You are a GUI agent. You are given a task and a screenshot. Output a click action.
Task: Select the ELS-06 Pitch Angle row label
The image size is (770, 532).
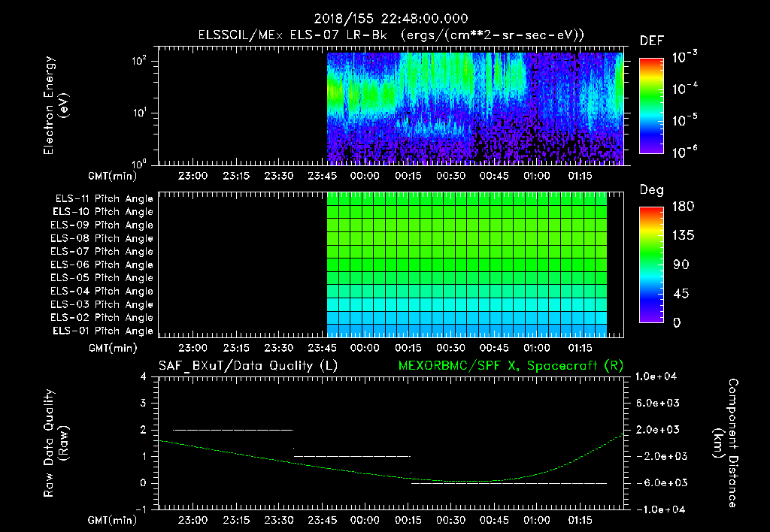click(102, 265)
